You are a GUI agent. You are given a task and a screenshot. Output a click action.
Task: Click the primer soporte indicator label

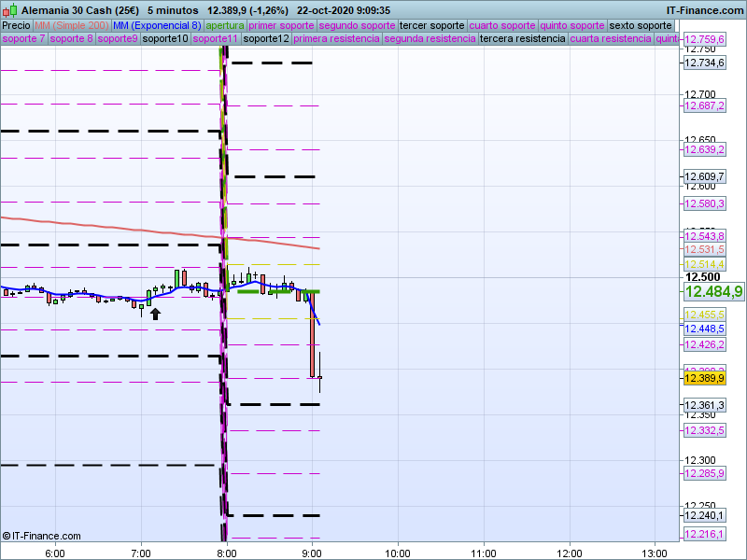pyautogui.click(x=281, y=26)
